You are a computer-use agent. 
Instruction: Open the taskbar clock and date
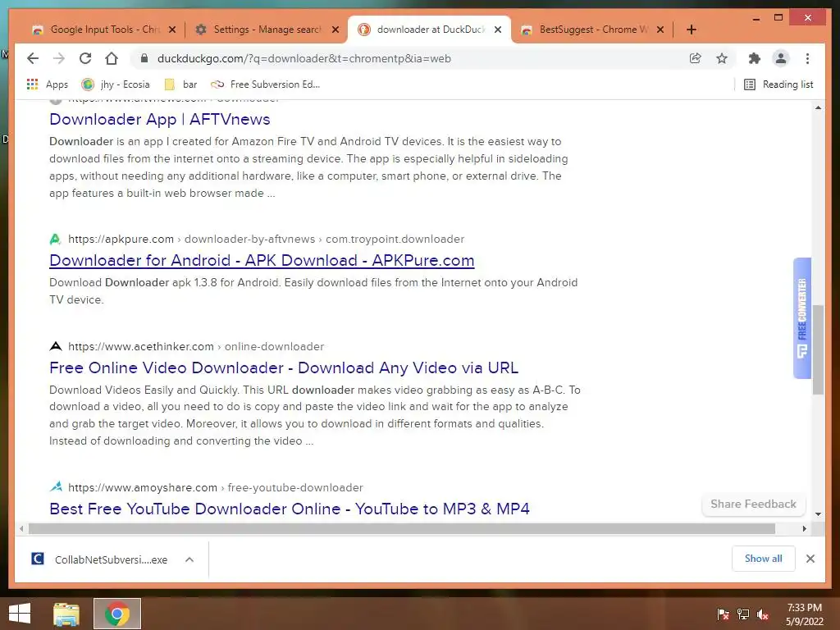tap(804, 614)
